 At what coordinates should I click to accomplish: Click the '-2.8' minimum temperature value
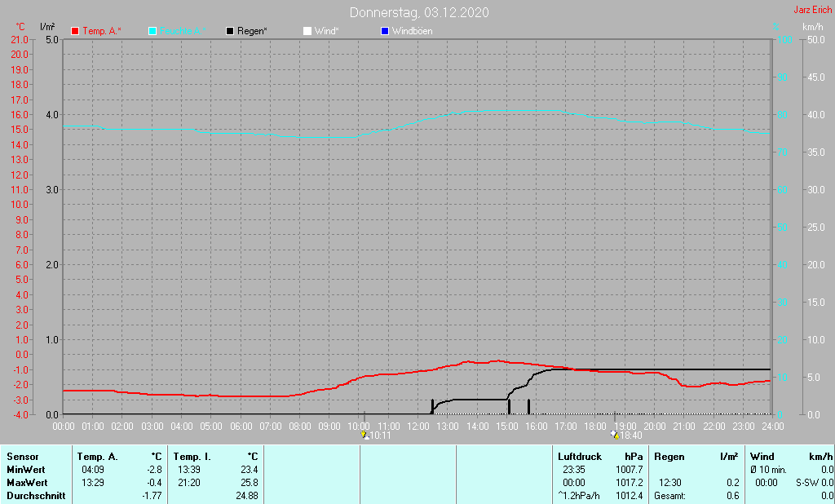click(154, 470)
